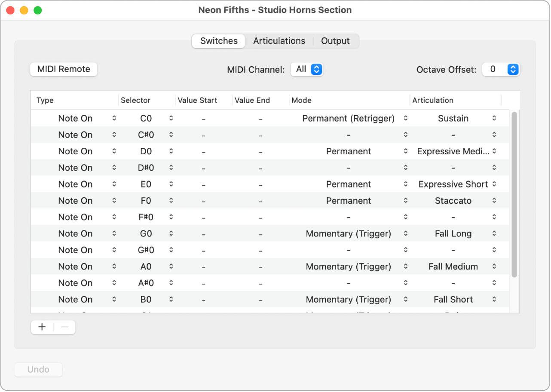The image size is (551, 392).
Task: Switch to the Output tab
Action: 335,41
